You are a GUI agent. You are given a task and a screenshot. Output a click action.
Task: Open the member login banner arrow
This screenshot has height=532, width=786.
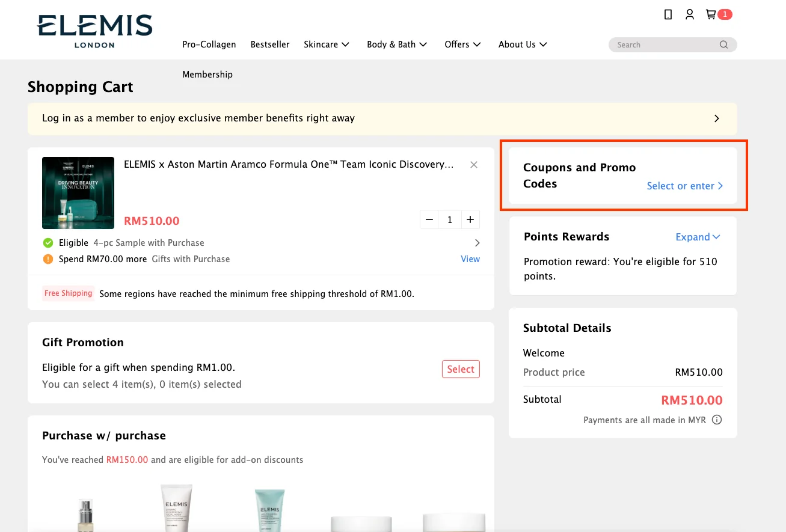tap(717, 118)
